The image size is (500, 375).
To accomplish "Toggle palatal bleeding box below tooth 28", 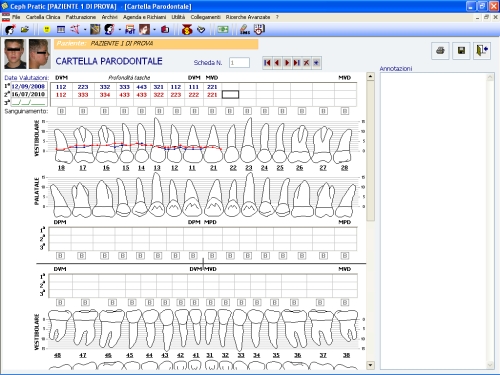I will pyautogui.click(x=345, y=256).
